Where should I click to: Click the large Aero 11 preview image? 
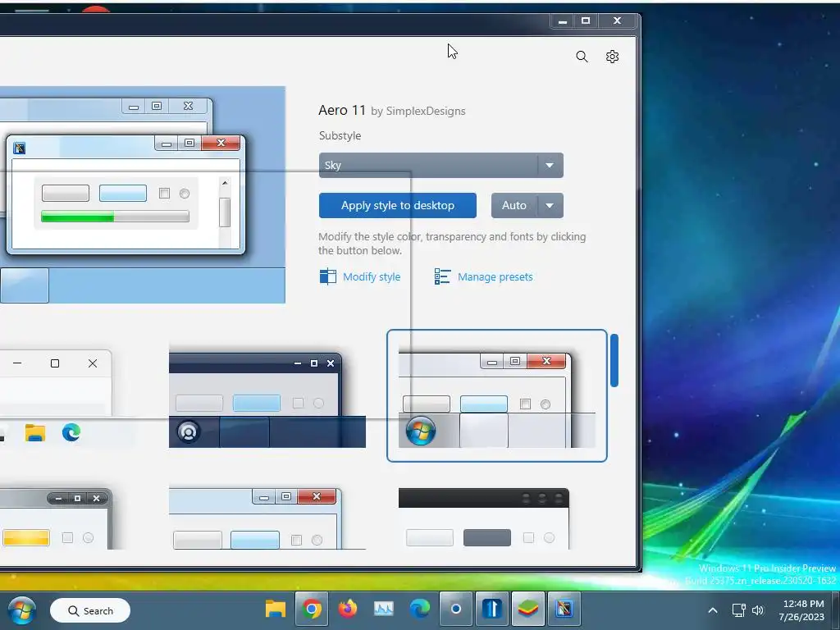click(143, 194)
